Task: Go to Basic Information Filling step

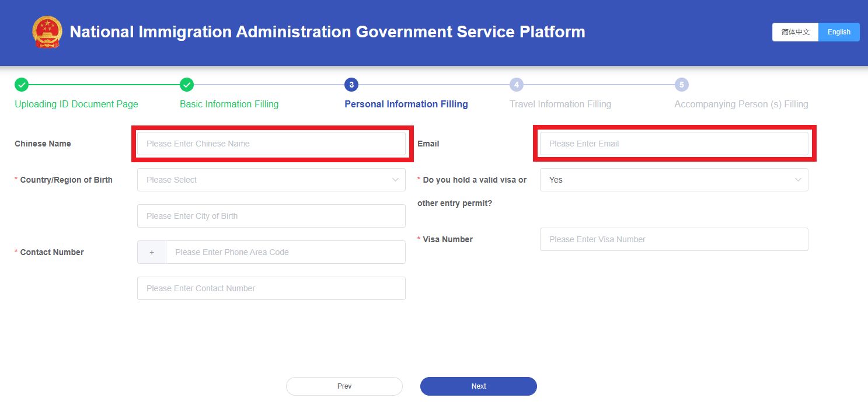Action: click(229, 104)
